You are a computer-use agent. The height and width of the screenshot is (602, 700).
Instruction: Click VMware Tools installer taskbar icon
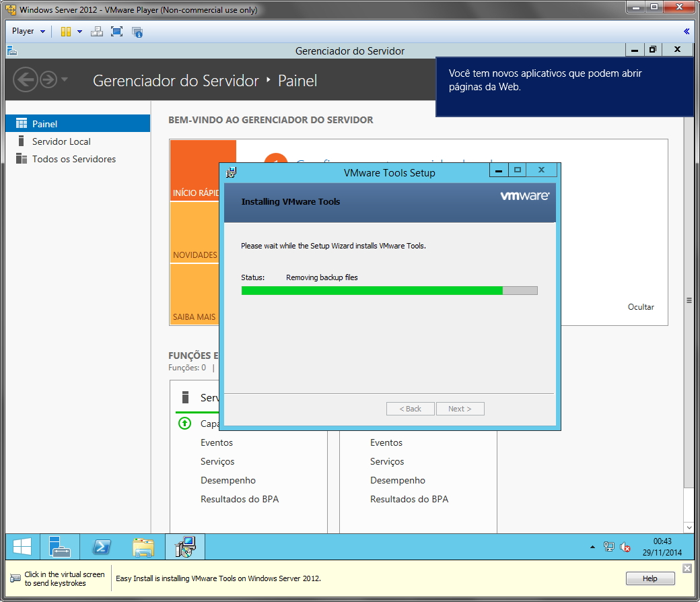(x=185, y=546)
